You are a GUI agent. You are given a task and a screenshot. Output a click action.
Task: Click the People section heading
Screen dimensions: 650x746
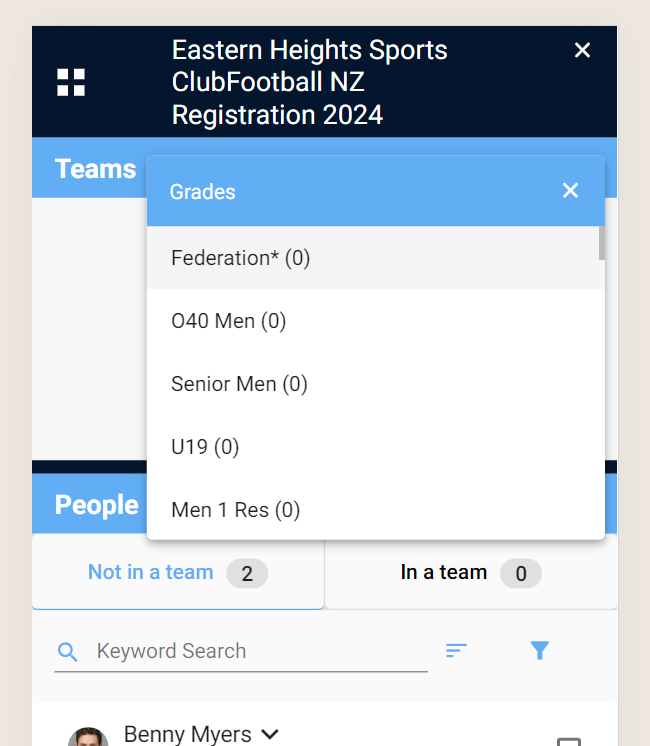click(97, 504)
